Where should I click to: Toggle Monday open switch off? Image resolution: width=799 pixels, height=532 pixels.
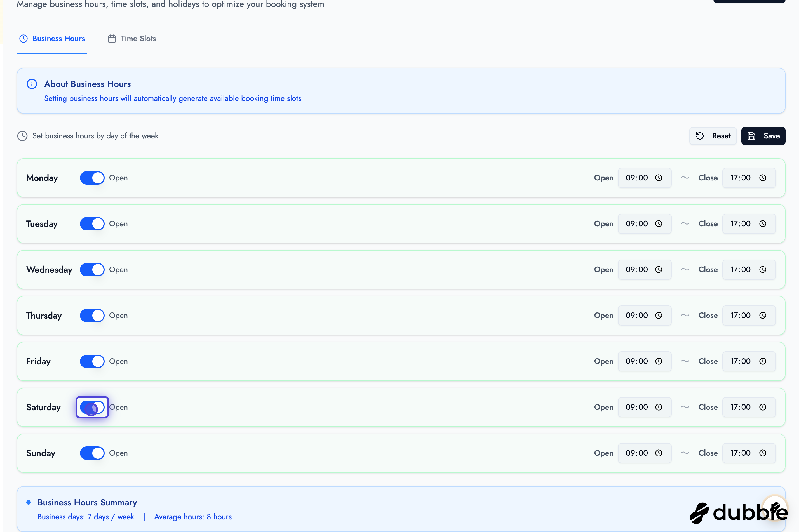(92, 178)
